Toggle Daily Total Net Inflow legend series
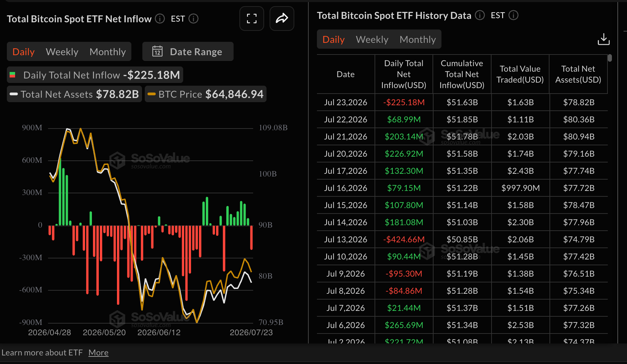 (95, 75)
